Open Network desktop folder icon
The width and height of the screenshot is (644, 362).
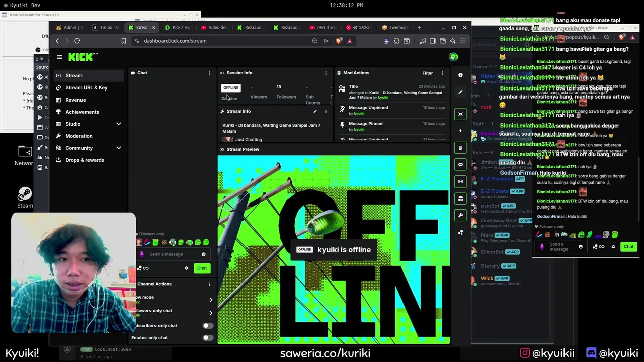pos(24,156)
